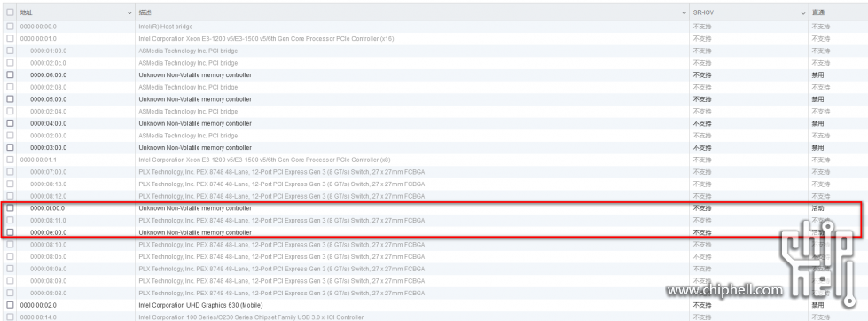Tick the checkbox for device 0000:03:00.0
The height and width of the screenshot is (321, 868).
10,148
